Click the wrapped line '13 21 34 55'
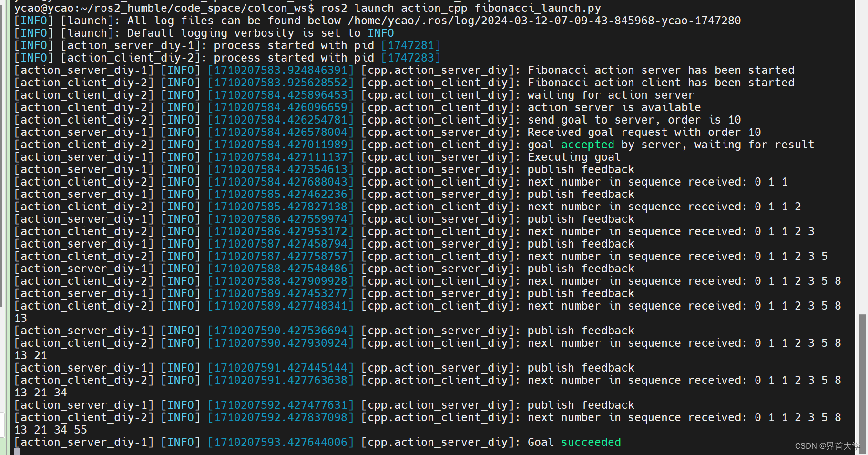The width and height of the screenshot is (868, 455). point(51,430)
